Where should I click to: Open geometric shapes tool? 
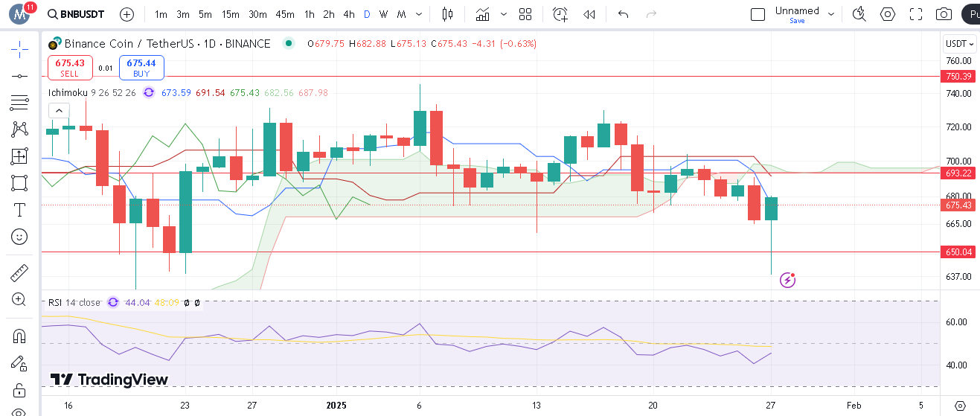[x=20, y=183]
